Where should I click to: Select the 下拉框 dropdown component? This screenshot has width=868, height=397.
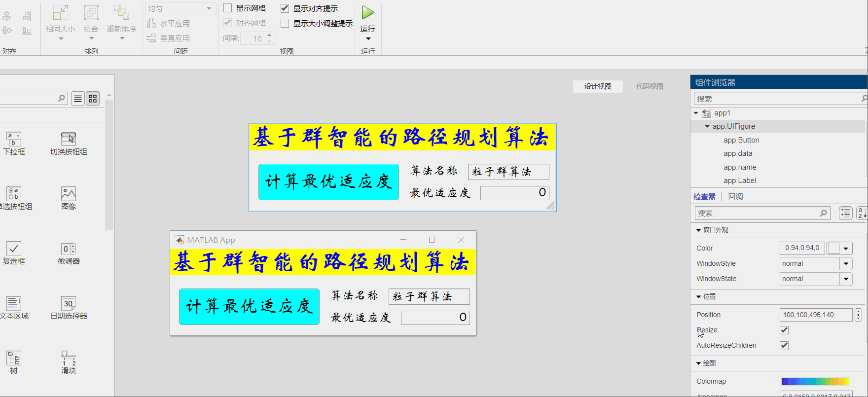click(14, 144)
